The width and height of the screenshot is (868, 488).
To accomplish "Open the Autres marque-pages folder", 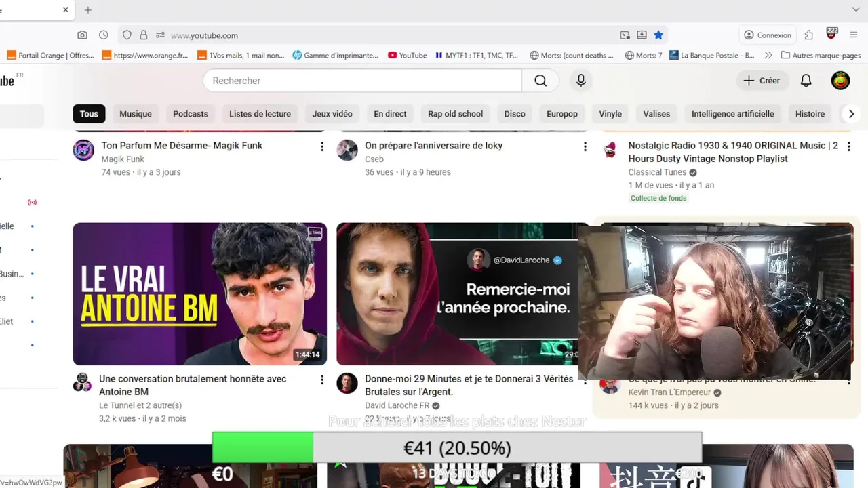I will pyautogui.click(x=821, y=56).
